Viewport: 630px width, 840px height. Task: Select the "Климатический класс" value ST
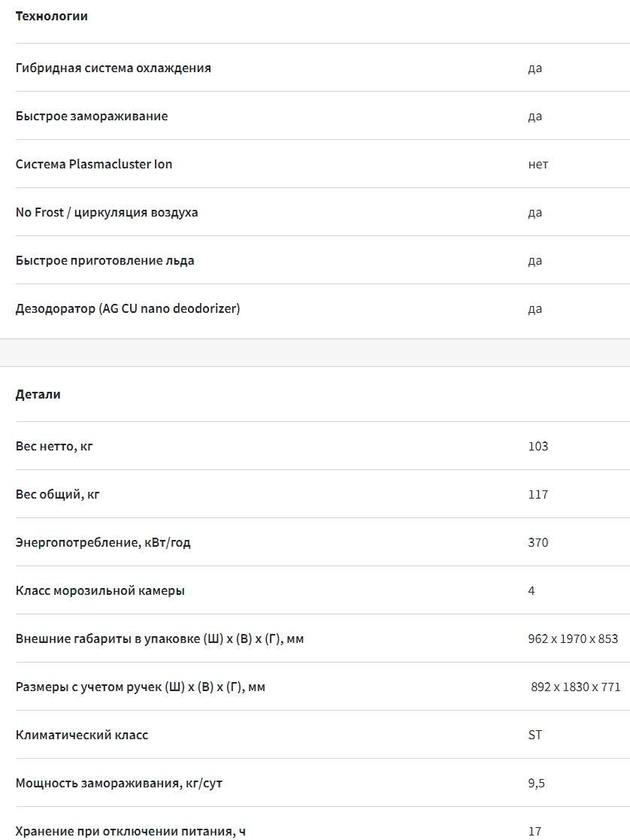[x=535, y=735]
